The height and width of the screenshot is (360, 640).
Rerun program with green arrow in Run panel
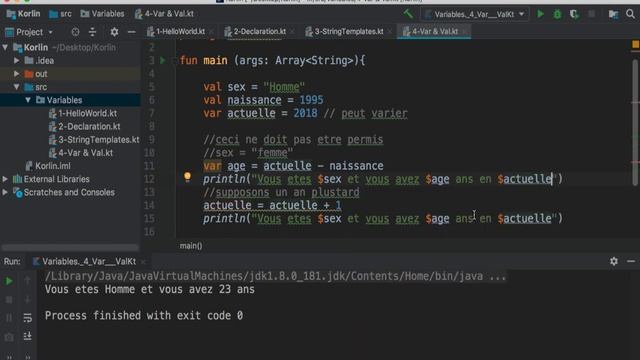[9, 281]
